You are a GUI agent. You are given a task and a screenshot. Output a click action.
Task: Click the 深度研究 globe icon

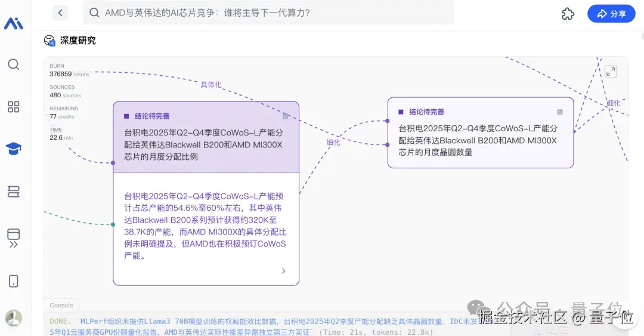click(49, 41)
